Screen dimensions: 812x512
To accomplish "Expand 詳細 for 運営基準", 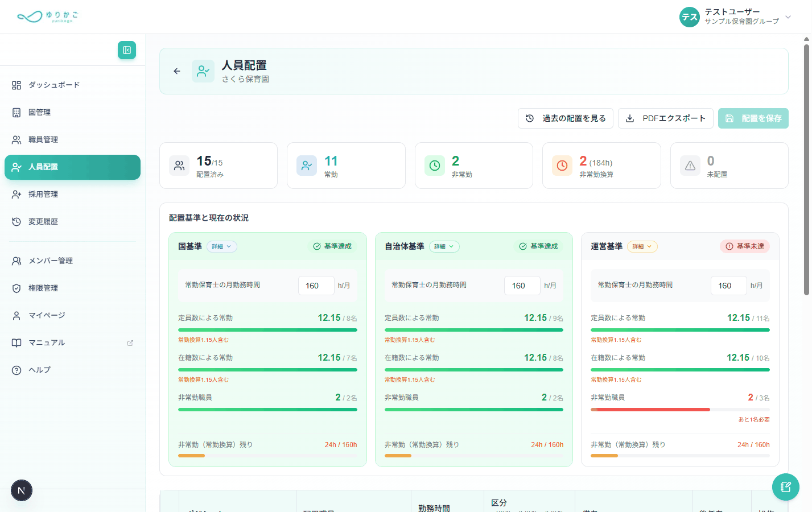I will (642, 247).
